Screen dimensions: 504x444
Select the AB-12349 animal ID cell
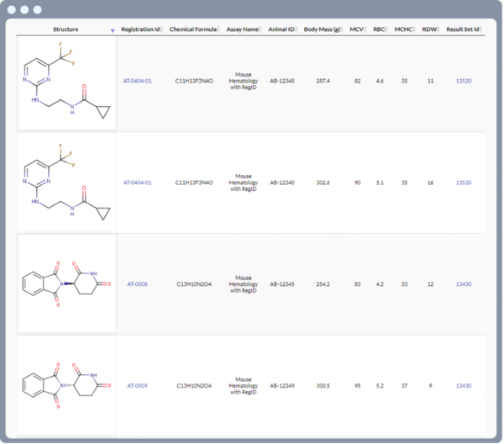[281, 385]
